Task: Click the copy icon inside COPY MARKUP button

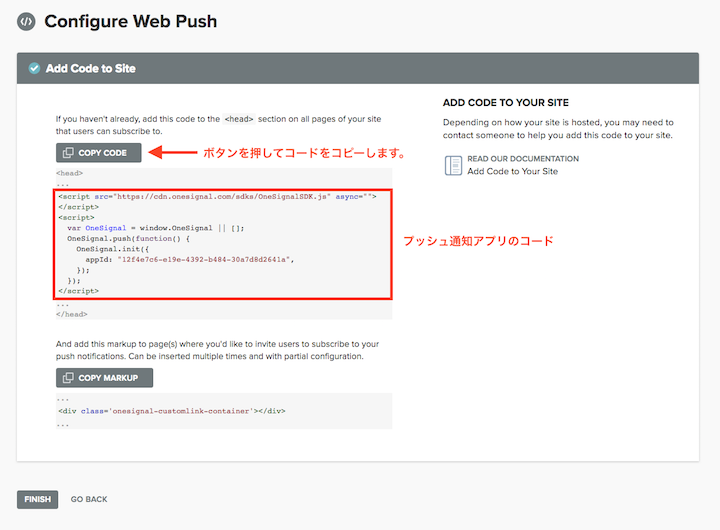Action: point(68,378)
